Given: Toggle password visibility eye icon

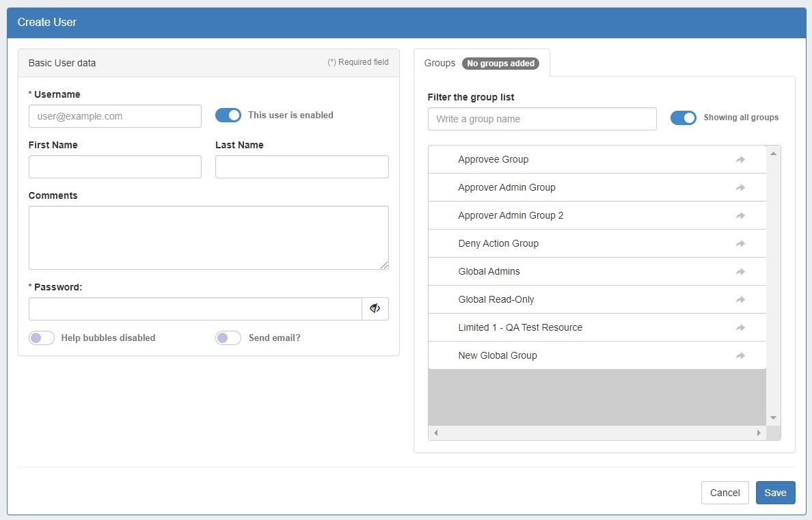Looking at the screenshot, I should click(x=375, y=309).
